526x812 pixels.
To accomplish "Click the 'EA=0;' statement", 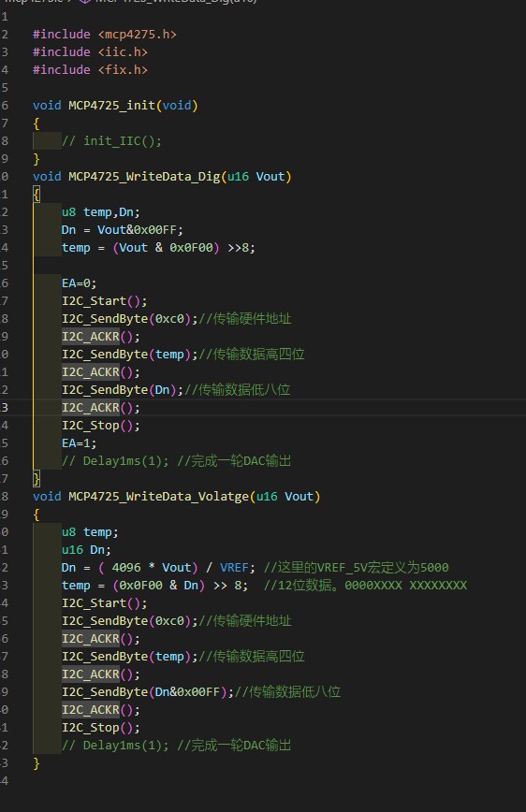I will 79,283.
